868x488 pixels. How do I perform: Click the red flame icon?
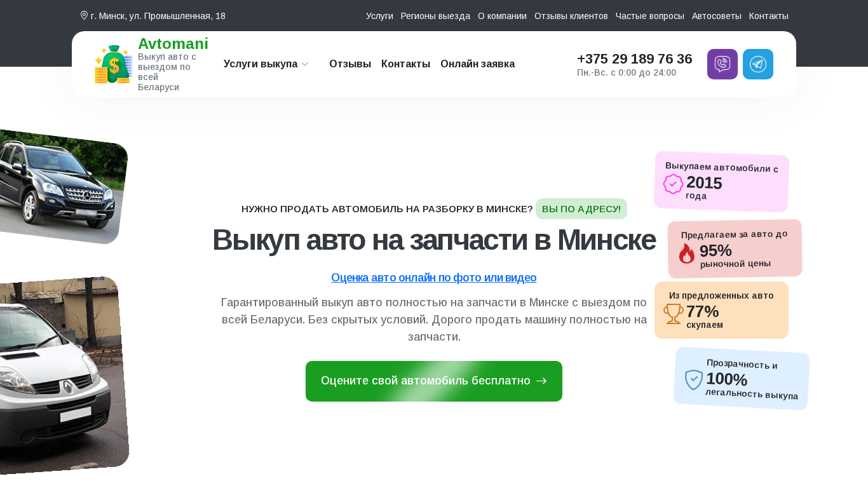687,254
